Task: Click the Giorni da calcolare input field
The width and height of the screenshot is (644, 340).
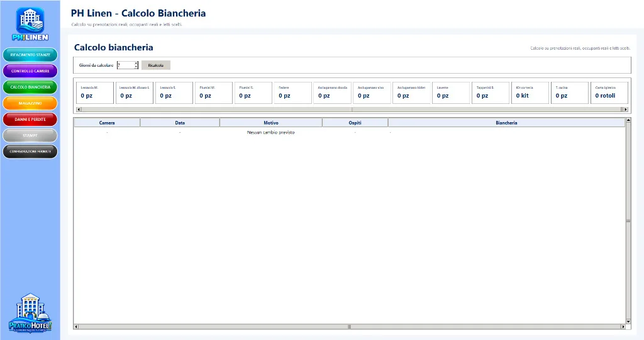Action: pos(126,65)
